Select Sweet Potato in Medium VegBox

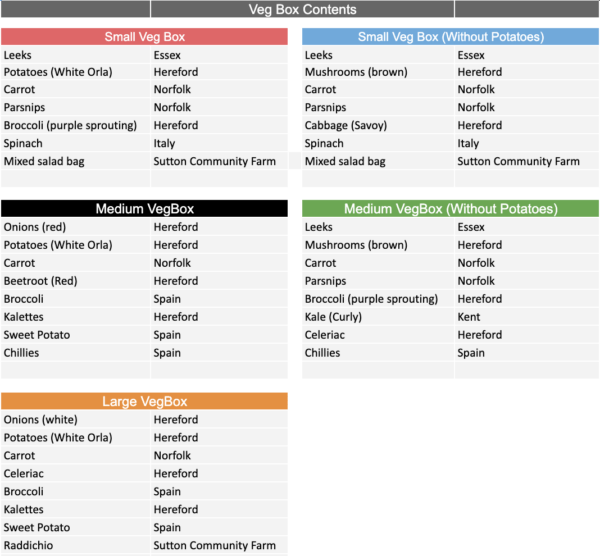pyautogui.click(x=37, y=335)
